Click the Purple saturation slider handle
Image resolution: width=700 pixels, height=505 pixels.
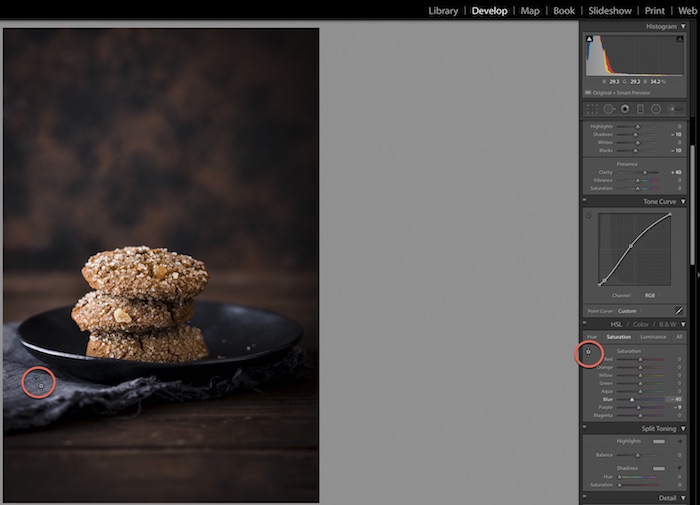[639, 408]
